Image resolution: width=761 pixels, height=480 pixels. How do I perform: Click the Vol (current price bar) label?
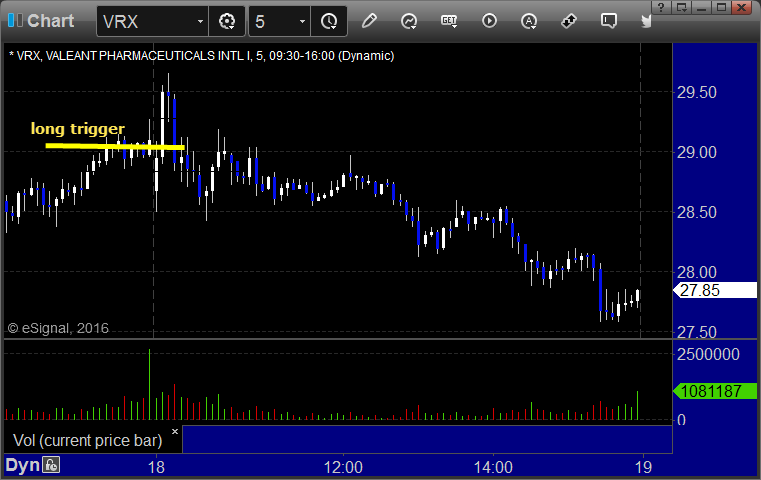88,441
